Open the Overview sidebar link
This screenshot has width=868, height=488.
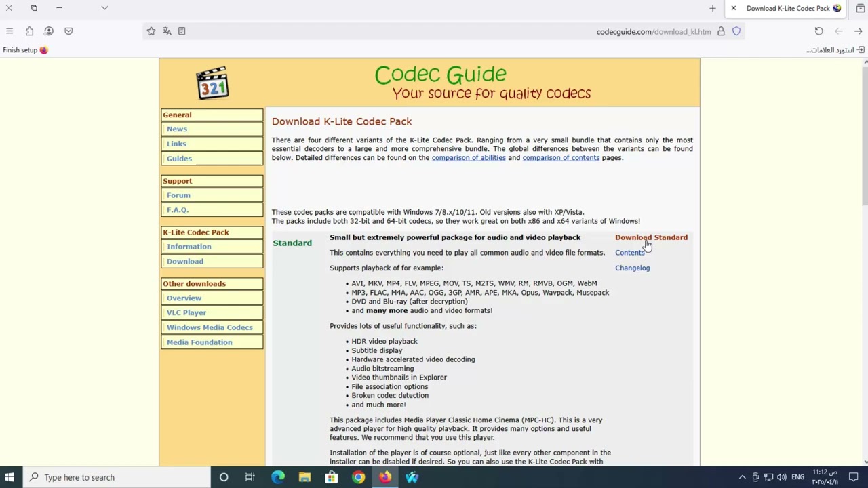tap(184, 298)
